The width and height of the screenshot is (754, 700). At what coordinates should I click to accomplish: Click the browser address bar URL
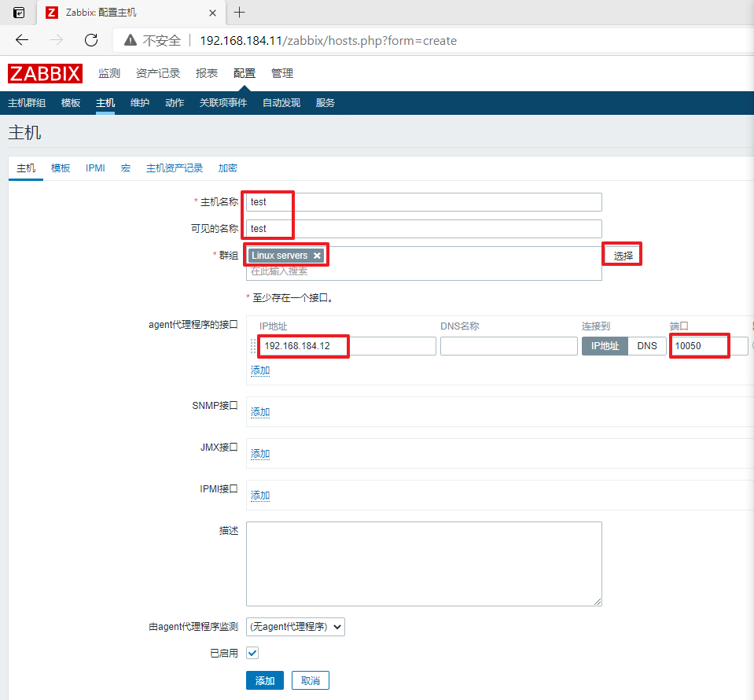(x=328, y=40)
